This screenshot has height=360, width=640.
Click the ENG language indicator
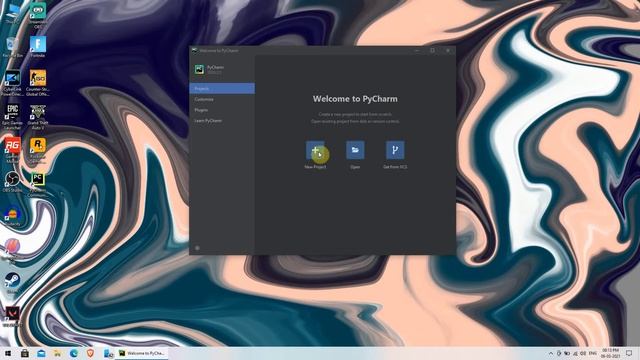click(593, 353)
